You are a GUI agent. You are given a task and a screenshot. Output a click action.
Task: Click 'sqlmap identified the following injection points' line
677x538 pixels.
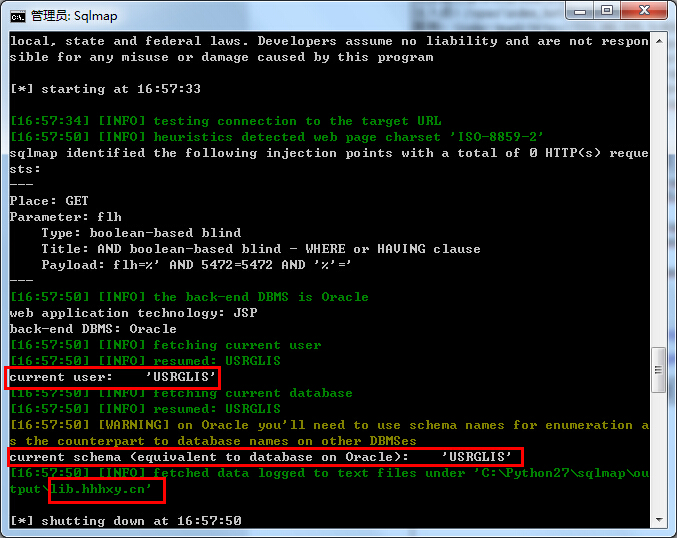pos(329,161)
